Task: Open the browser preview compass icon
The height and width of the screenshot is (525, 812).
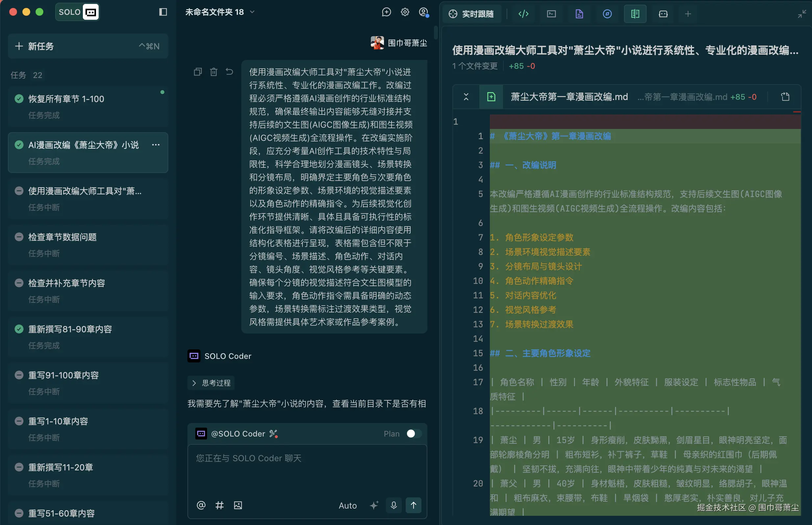Action: 607,13
